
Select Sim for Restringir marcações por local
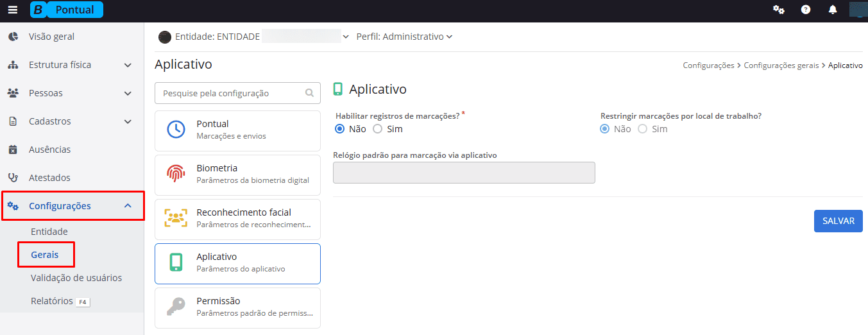click(x=642, y=129)
